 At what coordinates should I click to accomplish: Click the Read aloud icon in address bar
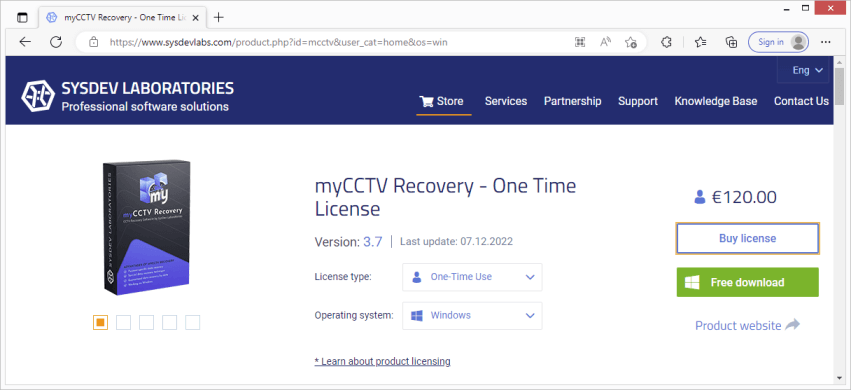606,42
